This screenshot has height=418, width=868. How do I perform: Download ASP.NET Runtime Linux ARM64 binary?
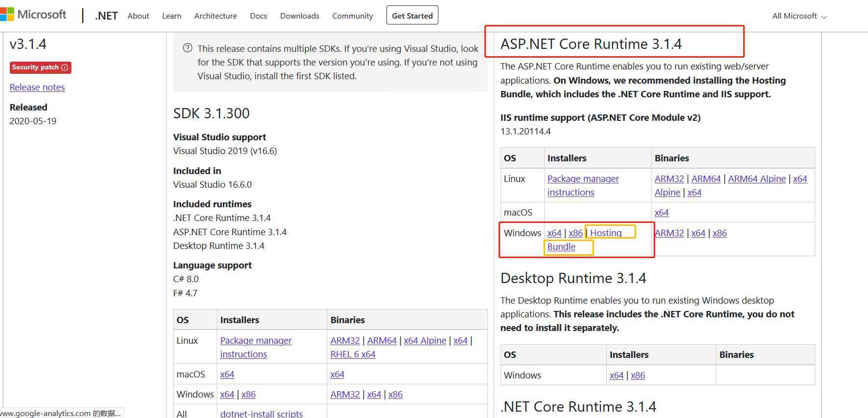706,178
